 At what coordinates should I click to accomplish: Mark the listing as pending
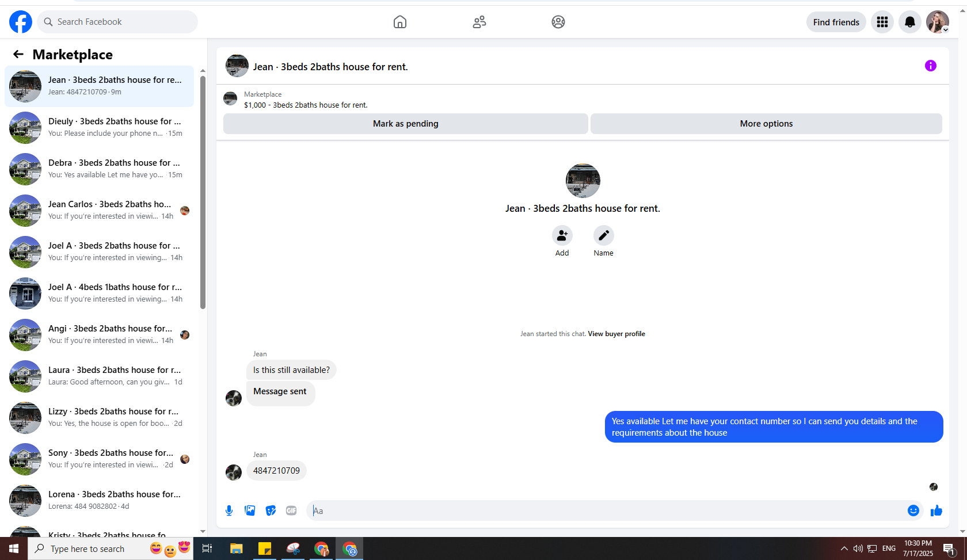[x=406, y=124]
